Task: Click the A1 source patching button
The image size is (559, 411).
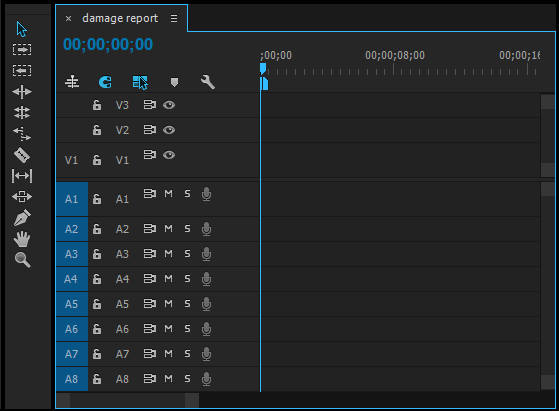Action: pyautogui.click(x=72, y=199)
